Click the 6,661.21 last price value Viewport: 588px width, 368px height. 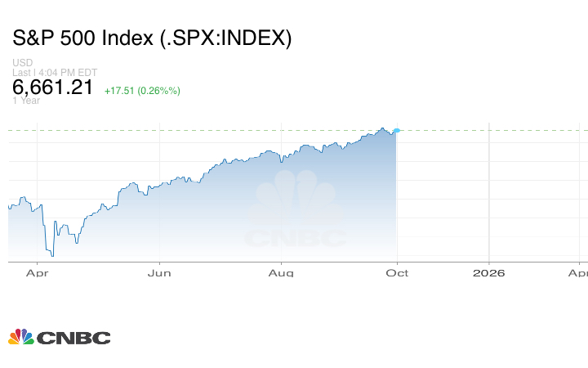point(53,88)
